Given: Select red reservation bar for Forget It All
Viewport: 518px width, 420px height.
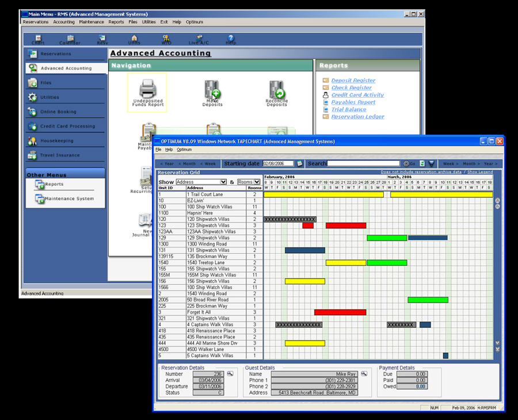Looking at the screenshot, I should [340, 312].
